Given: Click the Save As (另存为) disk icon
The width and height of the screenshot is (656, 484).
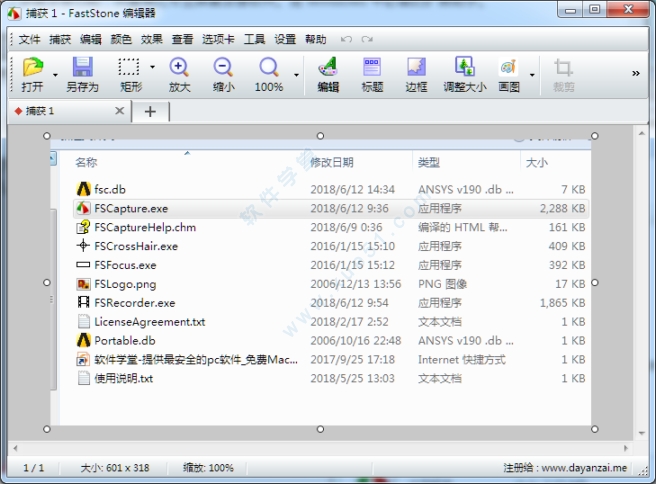Looking at the screenshot, I should 82,68.
